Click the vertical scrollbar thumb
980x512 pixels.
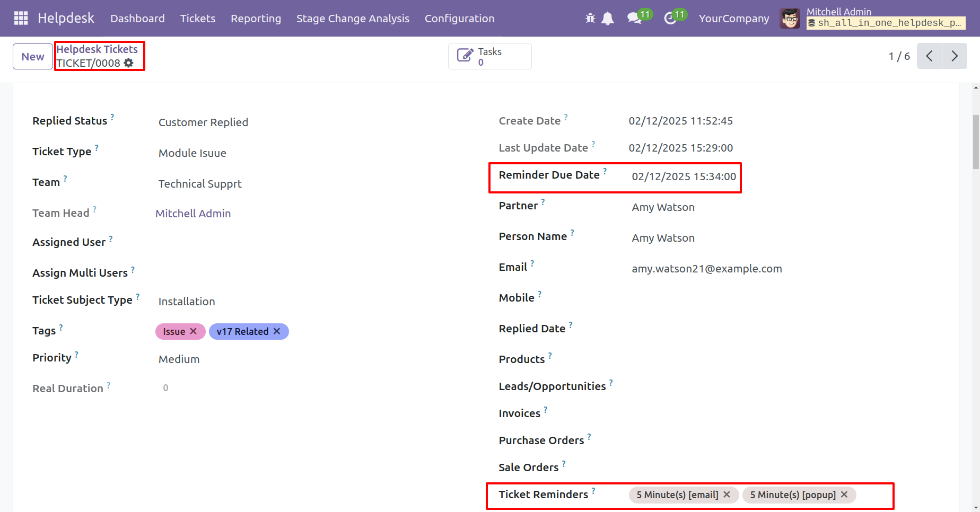click(976, 142)
